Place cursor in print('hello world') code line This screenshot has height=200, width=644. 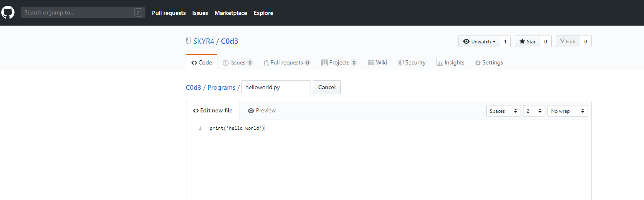point(237,128)
